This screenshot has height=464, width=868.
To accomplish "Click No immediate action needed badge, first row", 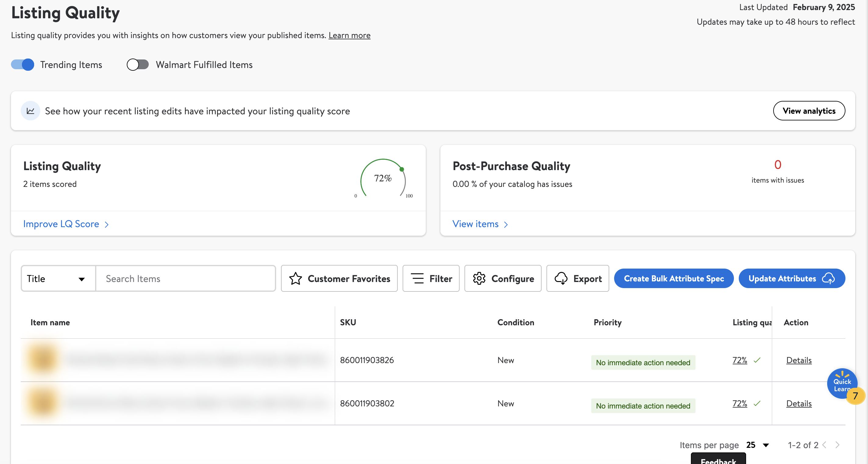I will 643,362.
